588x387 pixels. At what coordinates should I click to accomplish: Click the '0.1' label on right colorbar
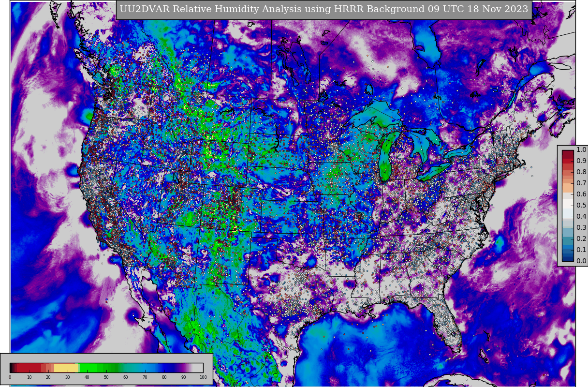point(581,250)
